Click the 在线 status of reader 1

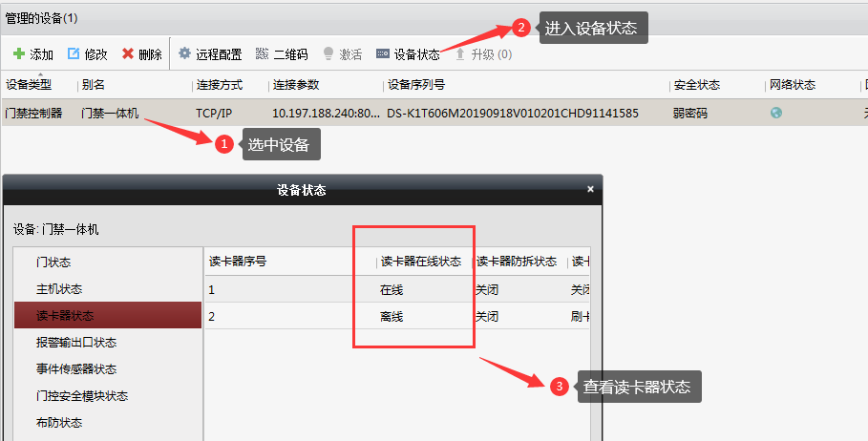(x=392, y=289)
